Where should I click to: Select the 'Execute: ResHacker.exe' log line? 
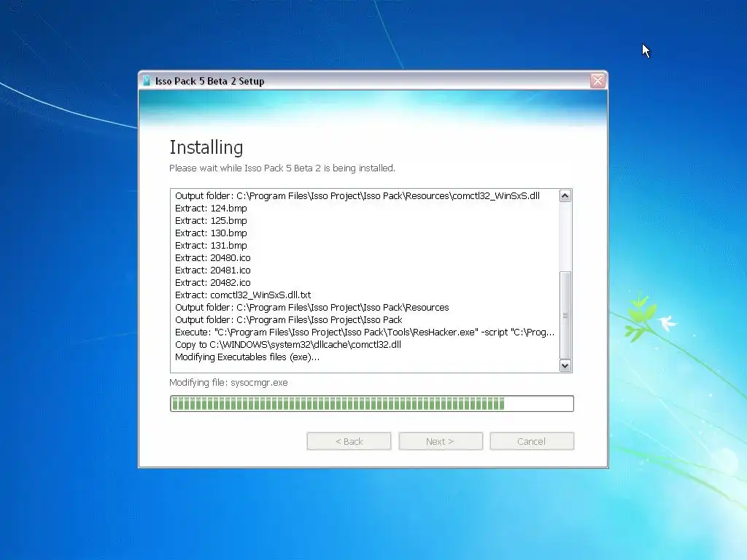[365, 332]
